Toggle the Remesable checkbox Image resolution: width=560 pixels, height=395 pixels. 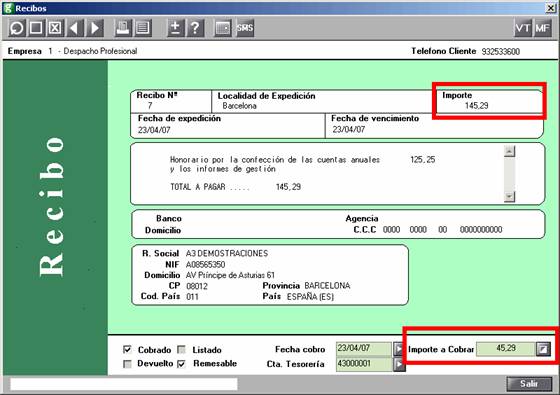(x=181, y=364)
